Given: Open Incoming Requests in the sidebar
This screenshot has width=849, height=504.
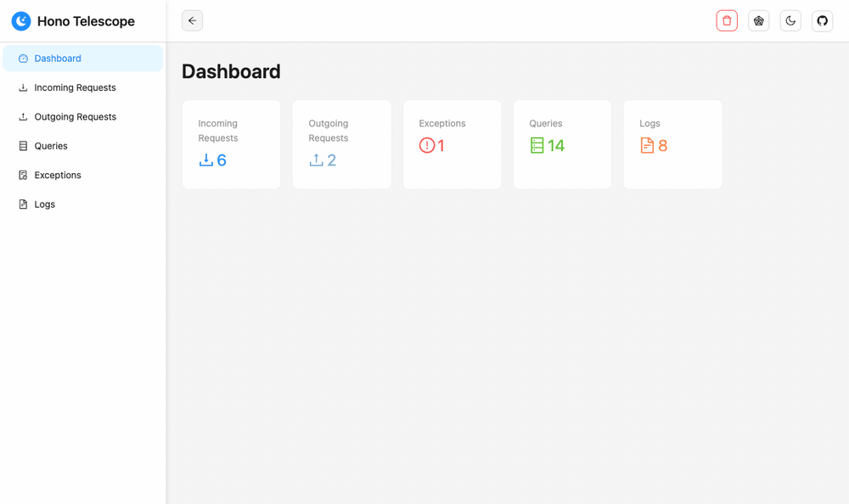Looking at the screenshot, I should 83,87.
